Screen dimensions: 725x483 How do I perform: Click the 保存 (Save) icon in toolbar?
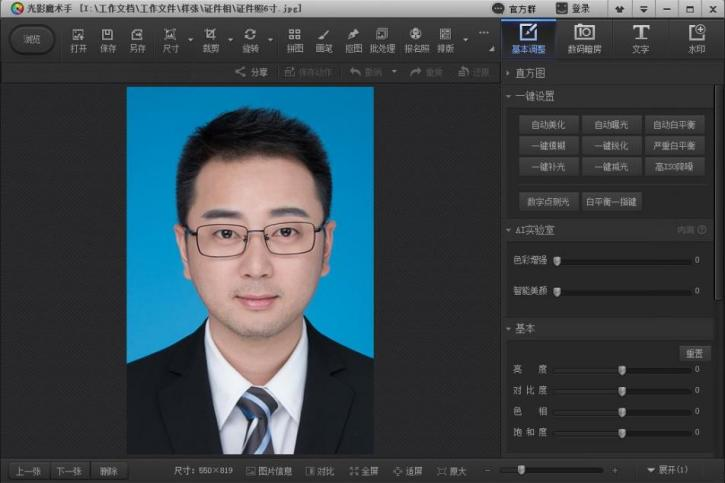click(x=108, y=40)
